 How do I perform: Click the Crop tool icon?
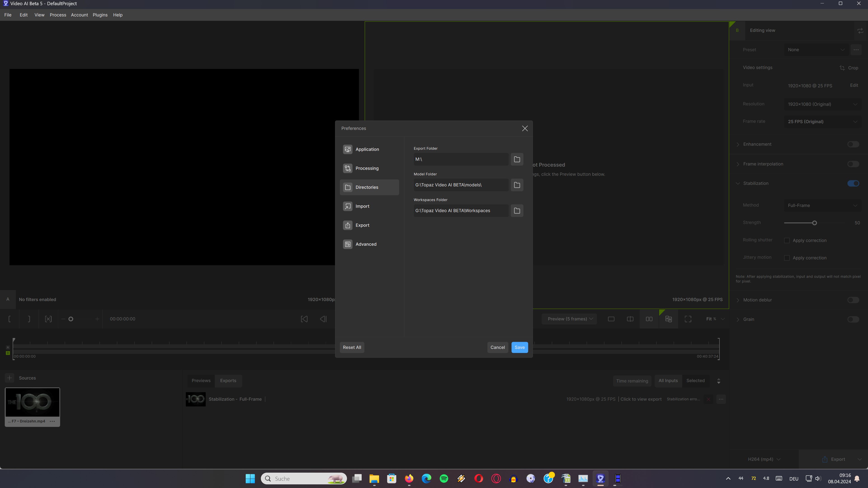click(x=842, y=68)
